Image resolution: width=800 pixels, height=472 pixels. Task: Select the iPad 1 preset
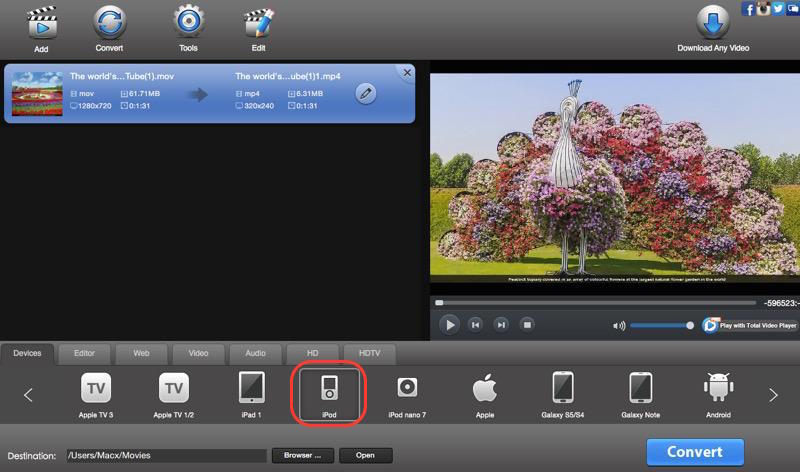(x=252, y=395)
